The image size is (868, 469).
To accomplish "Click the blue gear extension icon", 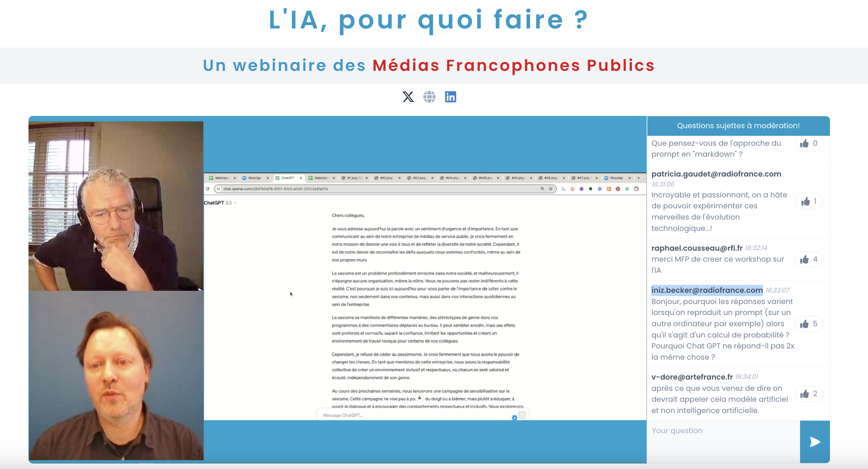I will (600, 189).
